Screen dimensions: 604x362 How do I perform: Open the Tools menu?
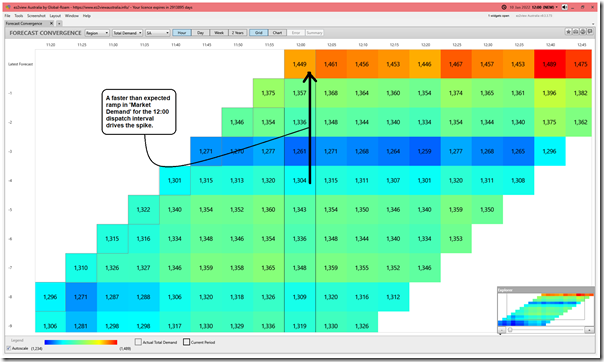(19, 16)
